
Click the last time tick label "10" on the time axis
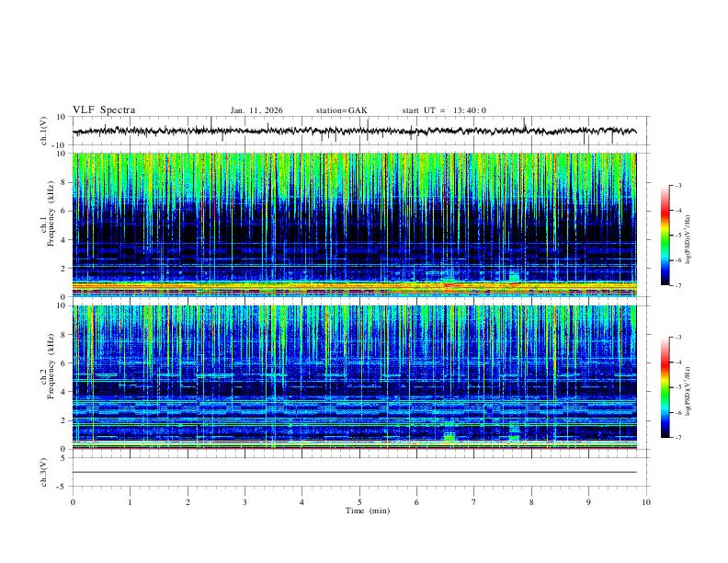click(x=646, y=502)
